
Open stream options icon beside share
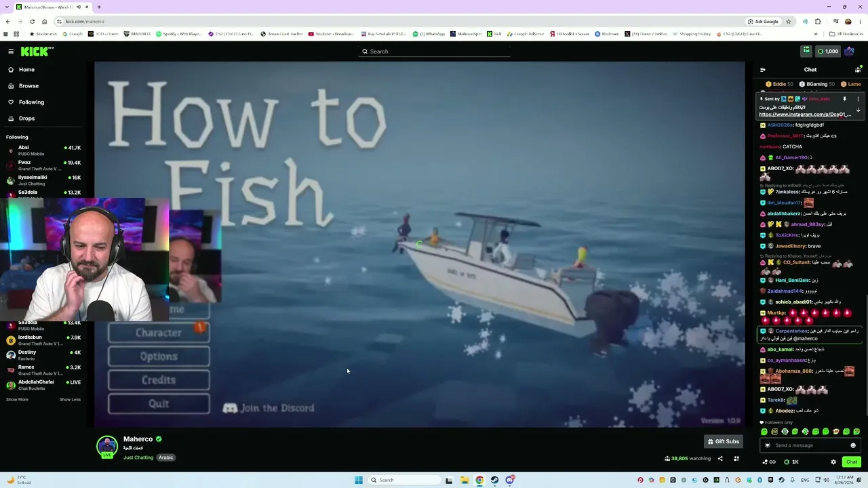pos(736,459)
